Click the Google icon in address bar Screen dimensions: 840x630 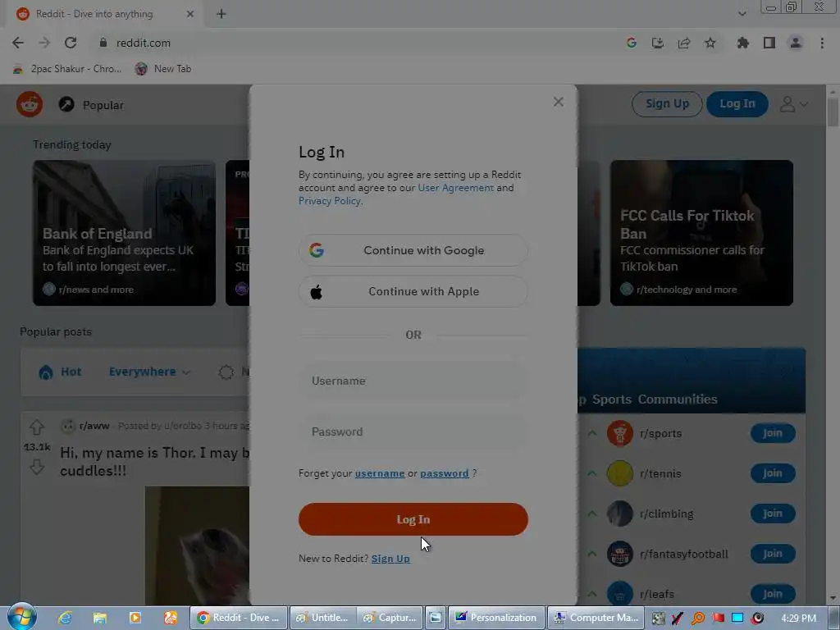pyautogui.click(x=632, y=43)
